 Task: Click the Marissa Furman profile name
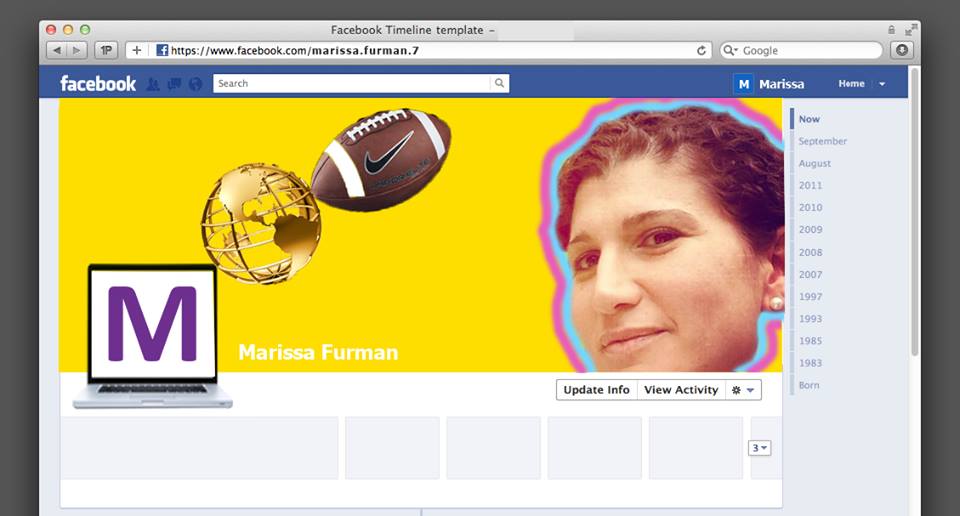[318, 353]
